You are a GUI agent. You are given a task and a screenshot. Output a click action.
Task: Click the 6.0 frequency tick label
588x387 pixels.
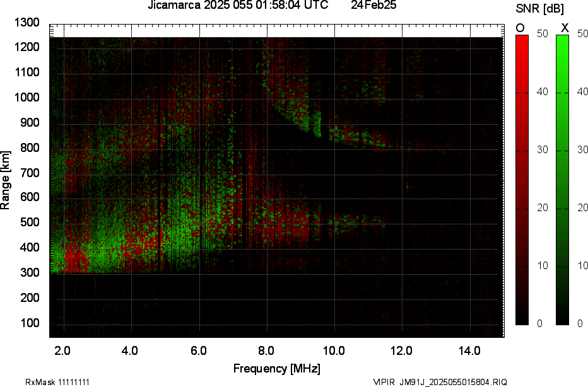pyautogui.click(x=198, y=350)
